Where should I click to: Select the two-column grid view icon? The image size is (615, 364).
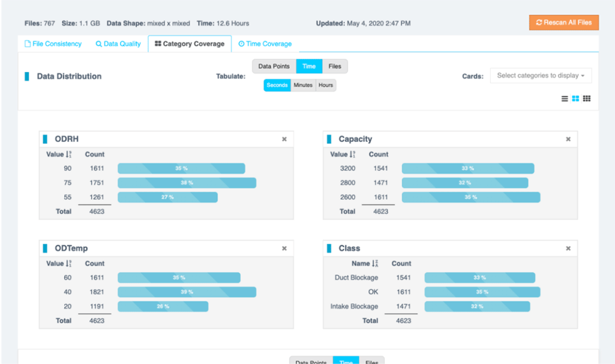[576, 98]
